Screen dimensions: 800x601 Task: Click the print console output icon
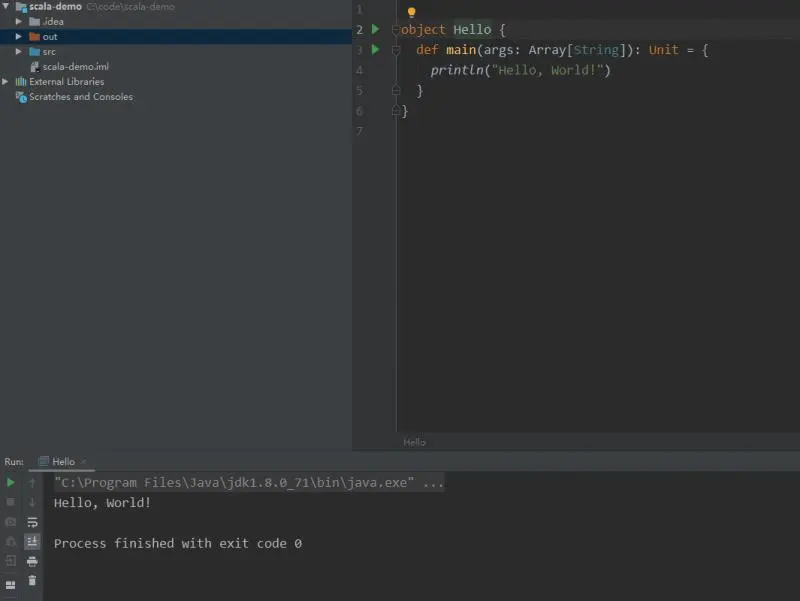[32, 562]
